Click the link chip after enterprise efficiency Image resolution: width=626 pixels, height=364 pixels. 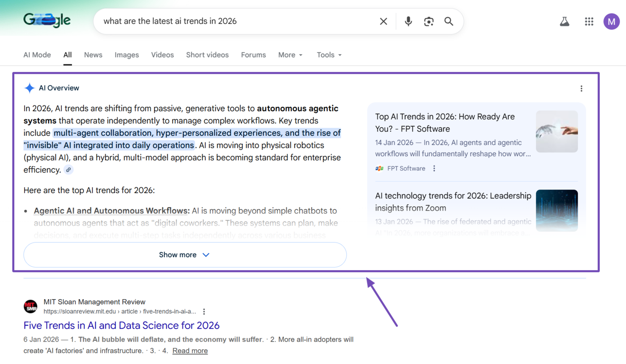(x=68, y=170)
